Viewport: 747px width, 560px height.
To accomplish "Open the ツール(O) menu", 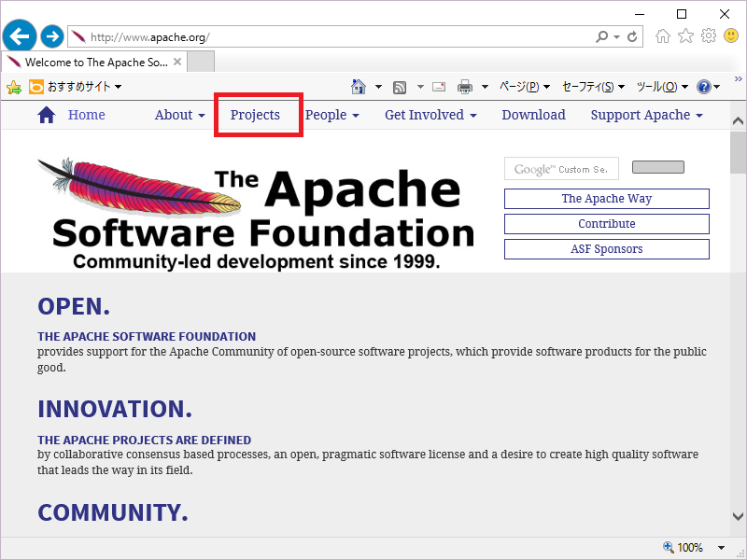I will [662, 87].
